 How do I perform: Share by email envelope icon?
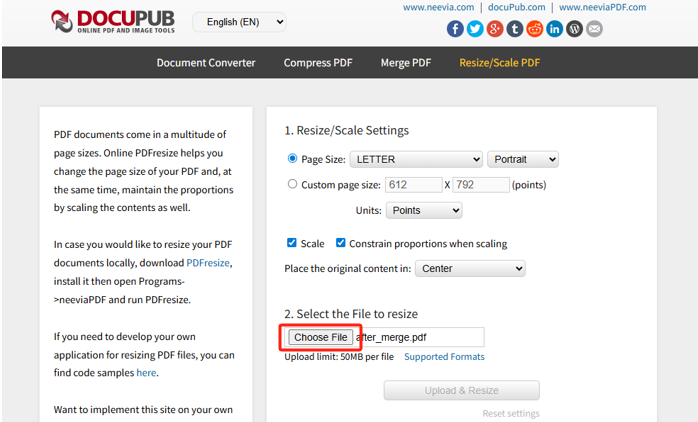click(x=594, y=29)
